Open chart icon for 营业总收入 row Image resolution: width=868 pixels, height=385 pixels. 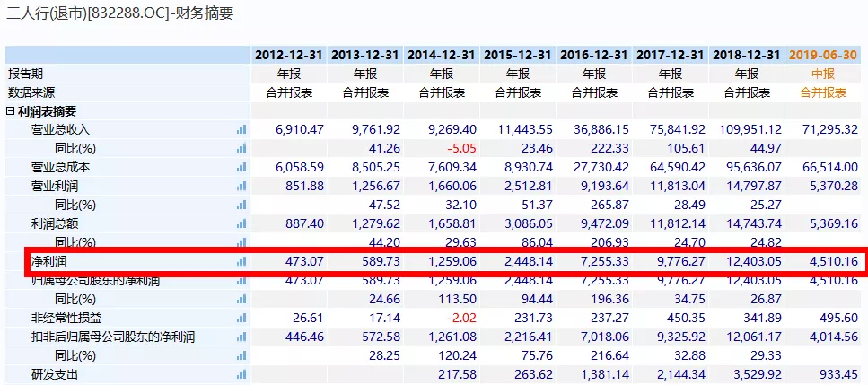[241, 130]
